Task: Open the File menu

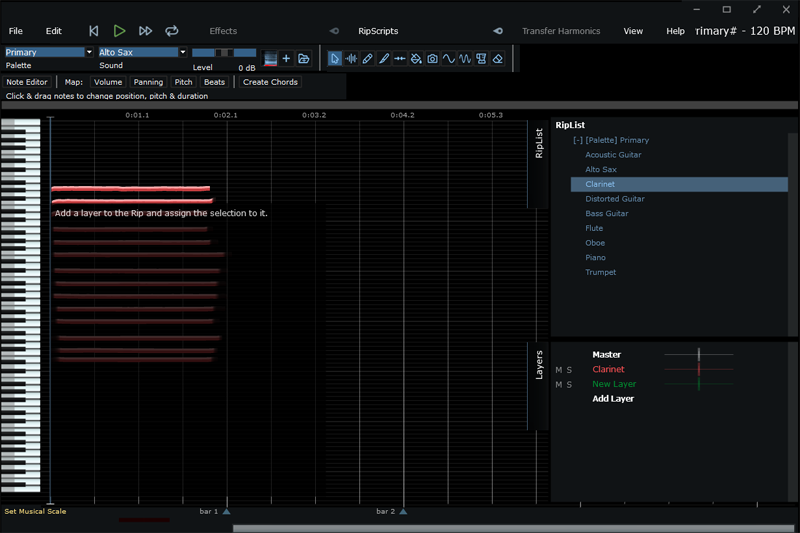Action: click(x=16, y=31)
